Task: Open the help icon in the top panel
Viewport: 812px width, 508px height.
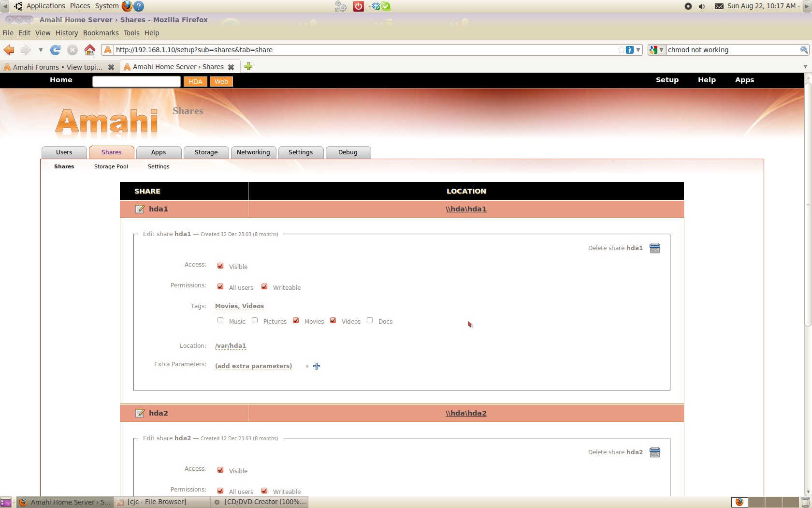Action: point(139,6)
